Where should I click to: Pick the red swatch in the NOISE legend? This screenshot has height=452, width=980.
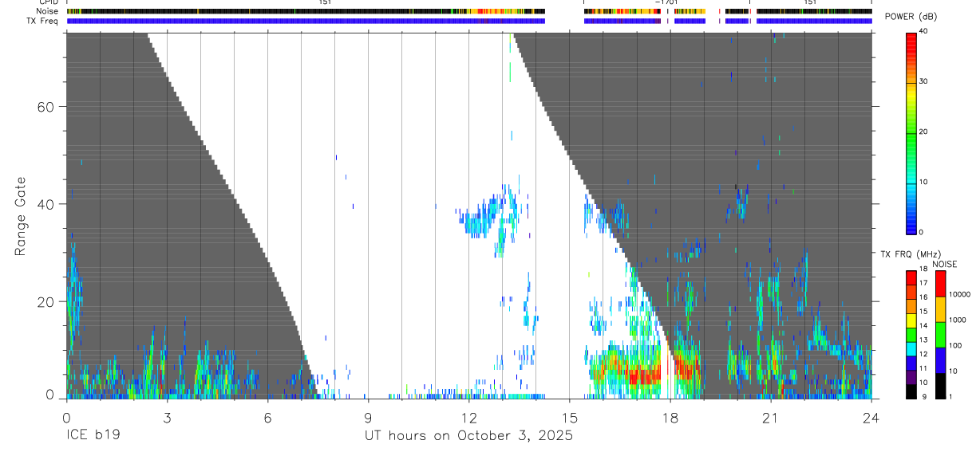point(939,283)
